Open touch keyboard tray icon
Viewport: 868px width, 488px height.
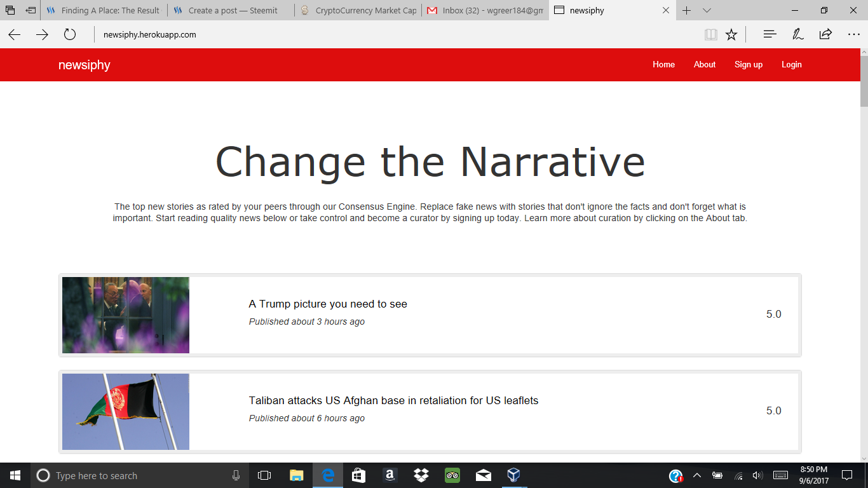click(781, 475)
